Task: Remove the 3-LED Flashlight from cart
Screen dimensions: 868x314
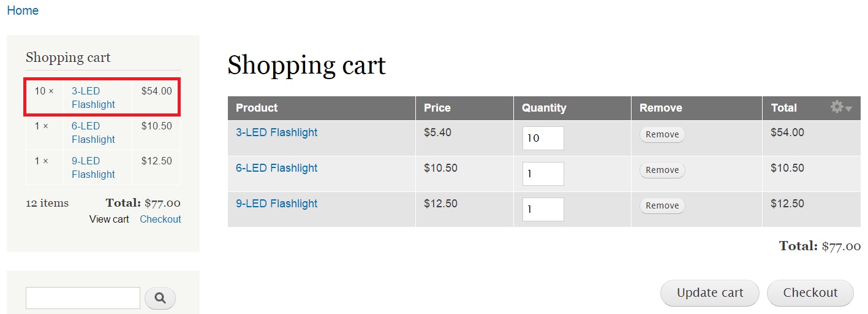Action: (x=662, y=134)
